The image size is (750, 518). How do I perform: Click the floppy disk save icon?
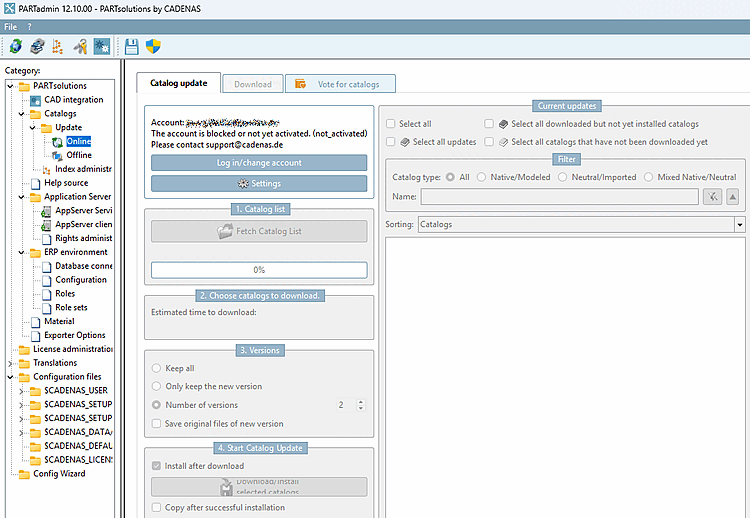[132, 46]
